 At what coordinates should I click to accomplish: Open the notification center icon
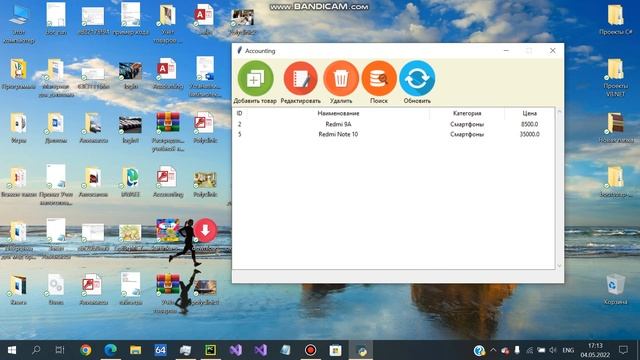[623, 350]
